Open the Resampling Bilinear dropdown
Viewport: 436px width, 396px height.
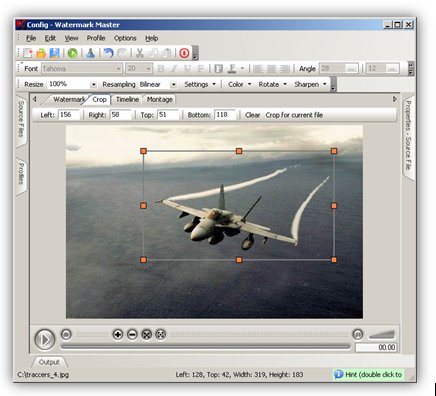(173, 84)
